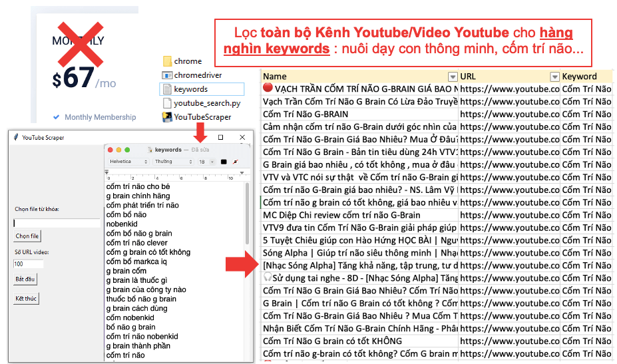Click cell 'Sóng Alpha | Giúp trí não siêu thông minh'
Image resolution: width=617 pixels, height=364 pixels.
(360, 253)
